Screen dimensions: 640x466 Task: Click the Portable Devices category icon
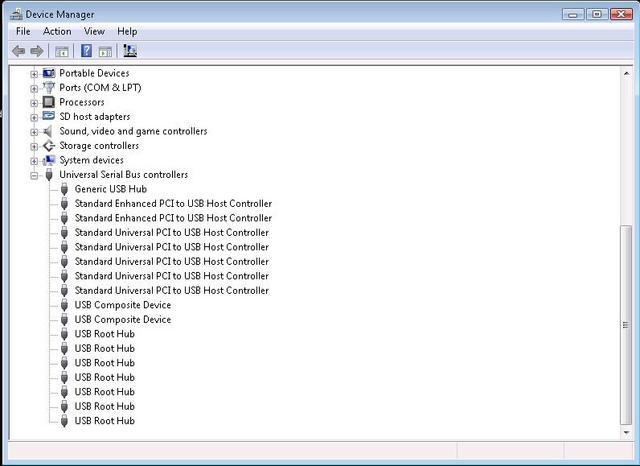(49, 73)
